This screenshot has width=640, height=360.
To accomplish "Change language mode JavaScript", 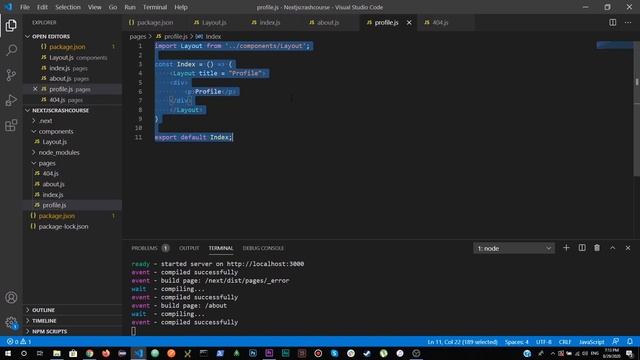I will (591, 342).
